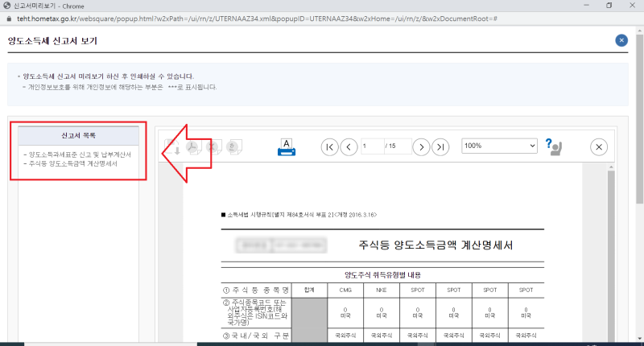Viewport: 644px width, 346px height.
Task: Open 주식등 양도소득금액 계산명세서 in list
Action: tap(72, 163)
